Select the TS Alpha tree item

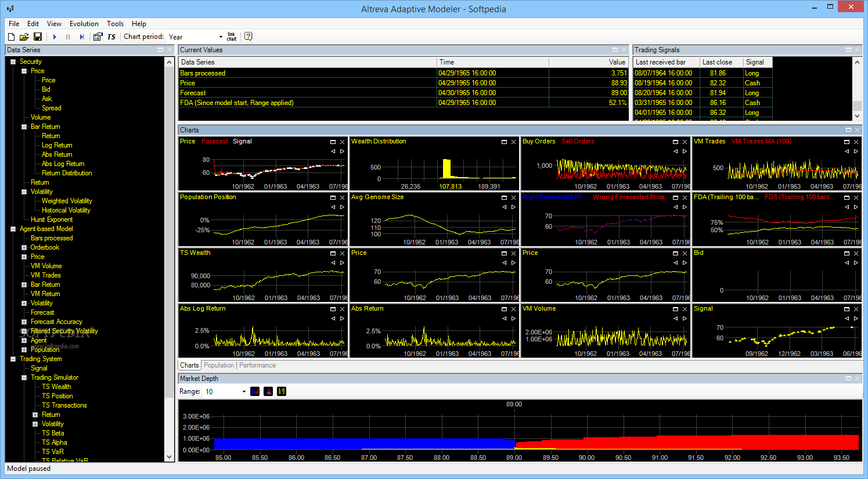(55, 442)
